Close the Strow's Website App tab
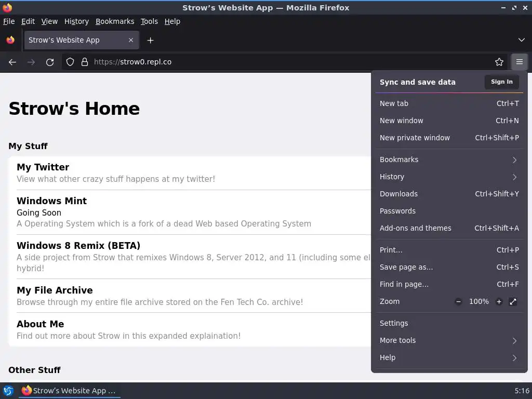532x399 pixels. click(x=131, y=40)
